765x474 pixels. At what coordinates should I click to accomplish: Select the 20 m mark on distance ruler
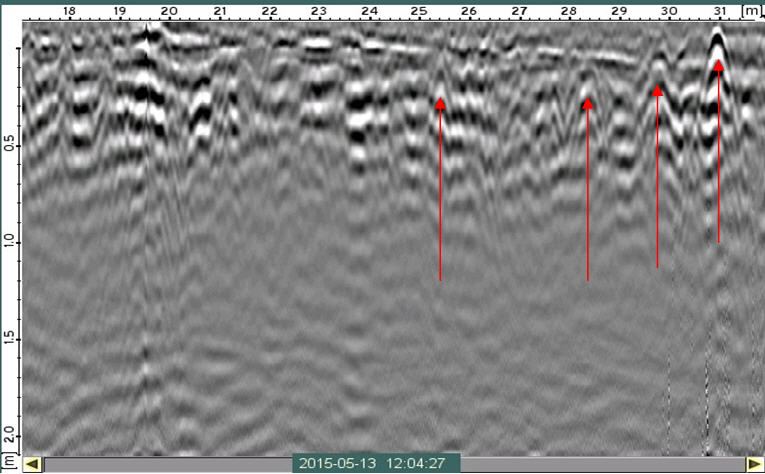(169, 11)
